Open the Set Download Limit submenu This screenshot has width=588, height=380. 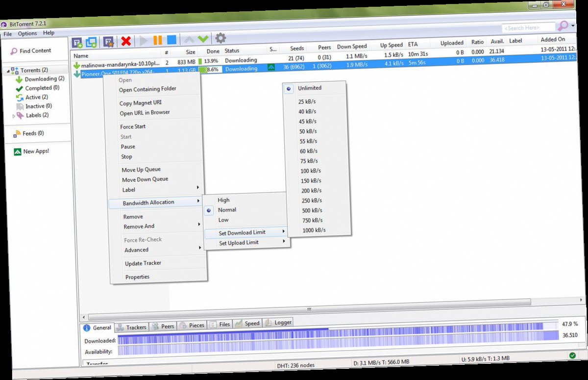click(x=245, y=233)
